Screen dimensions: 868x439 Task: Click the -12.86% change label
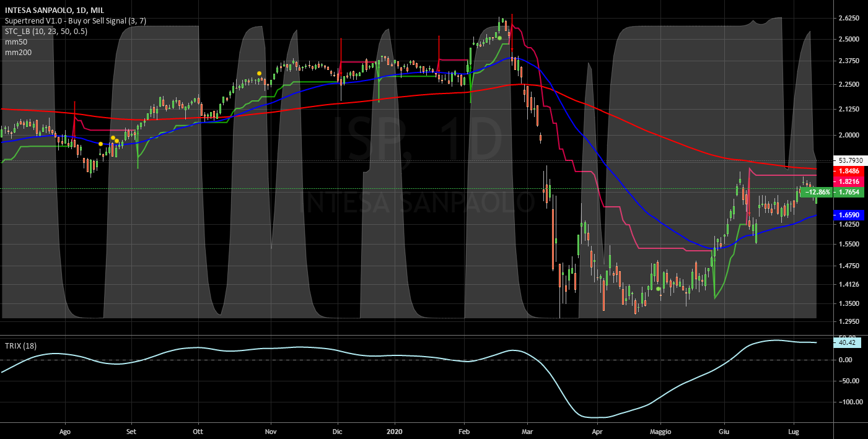[817, 193]
